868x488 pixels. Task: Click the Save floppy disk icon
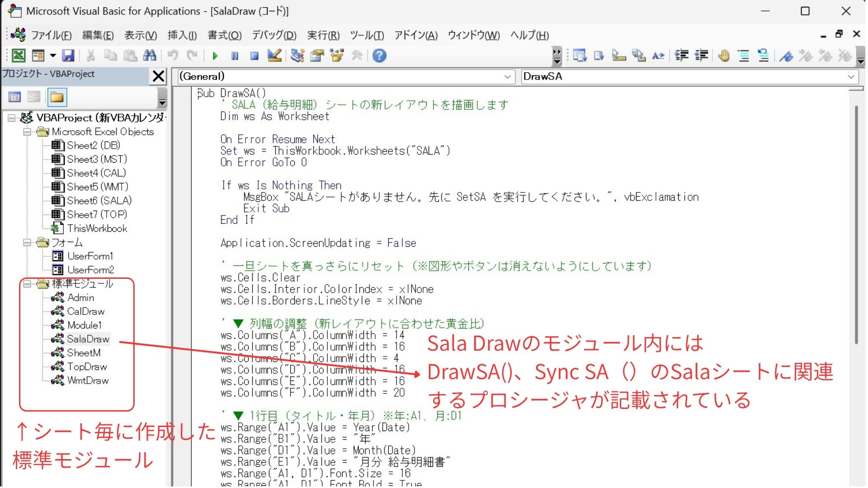(x=68, y=56)
